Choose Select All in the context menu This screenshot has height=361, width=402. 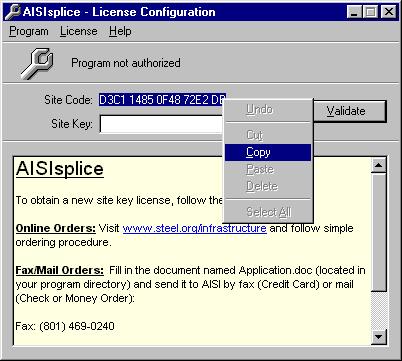[268, 212]
